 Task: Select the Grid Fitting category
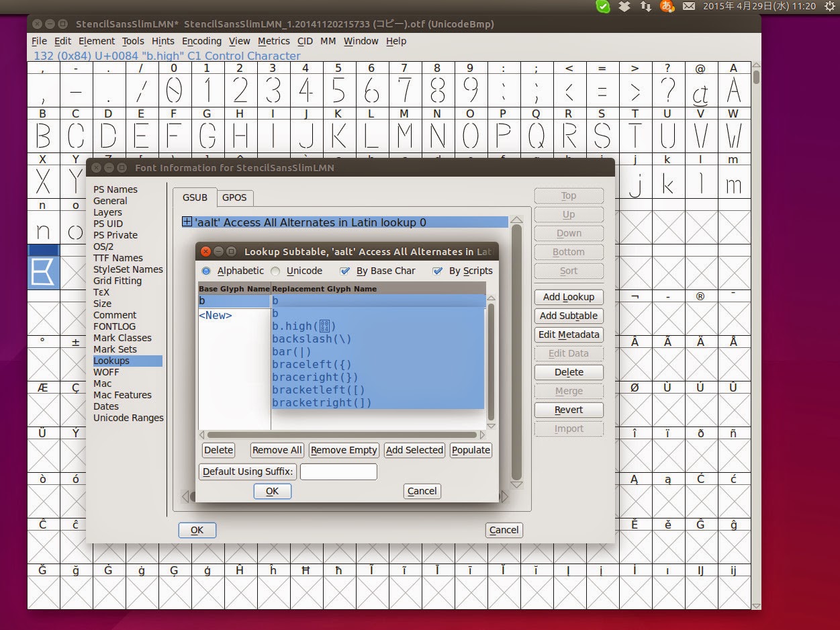117,281
